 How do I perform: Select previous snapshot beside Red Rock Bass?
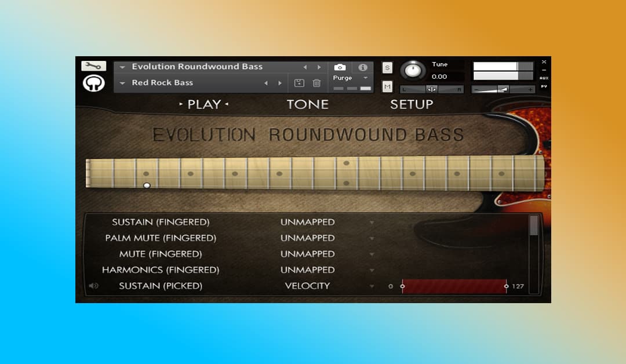(x=266, y=83)
